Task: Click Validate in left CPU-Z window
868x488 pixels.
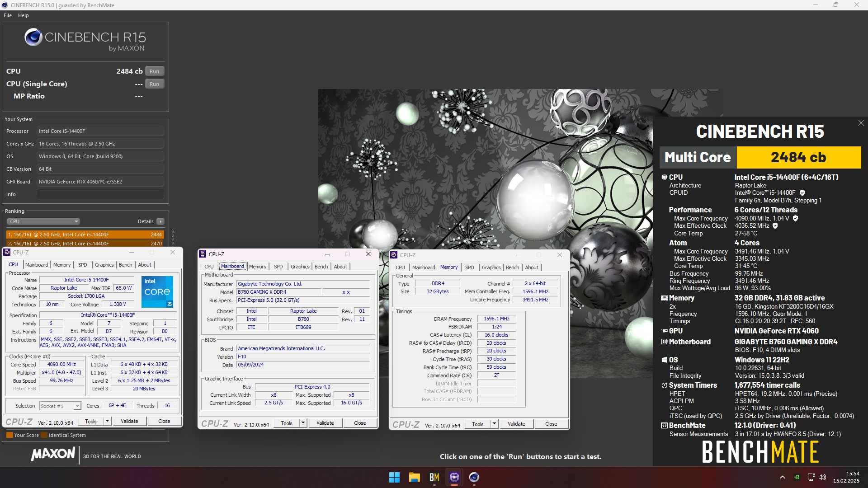Action: click(129, 421)
